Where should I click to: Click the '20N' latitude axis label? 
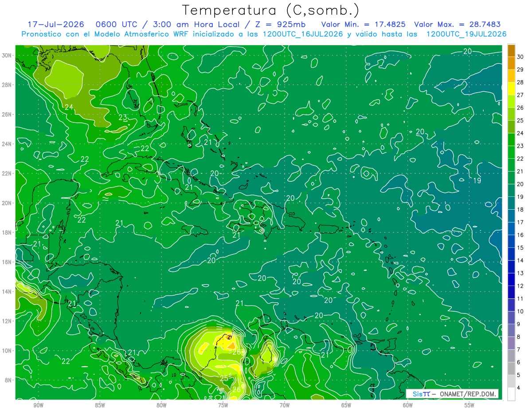tap(7, 203)
